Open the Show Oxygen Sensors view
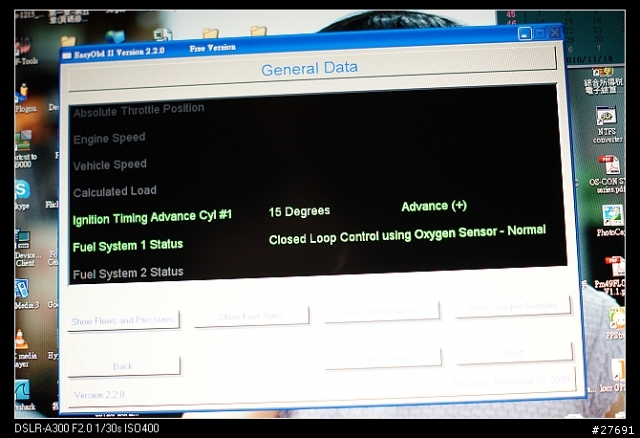The image size is (640, 438). pyautogui.click(x=513, y=307)
